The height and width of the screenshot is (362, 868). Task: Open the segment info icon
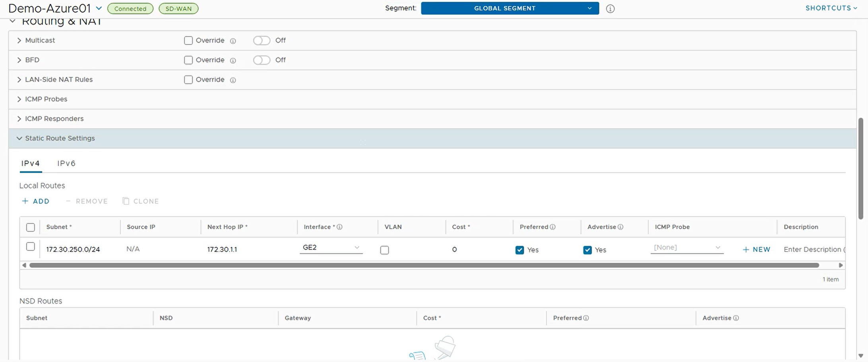[x=610, y=9]
